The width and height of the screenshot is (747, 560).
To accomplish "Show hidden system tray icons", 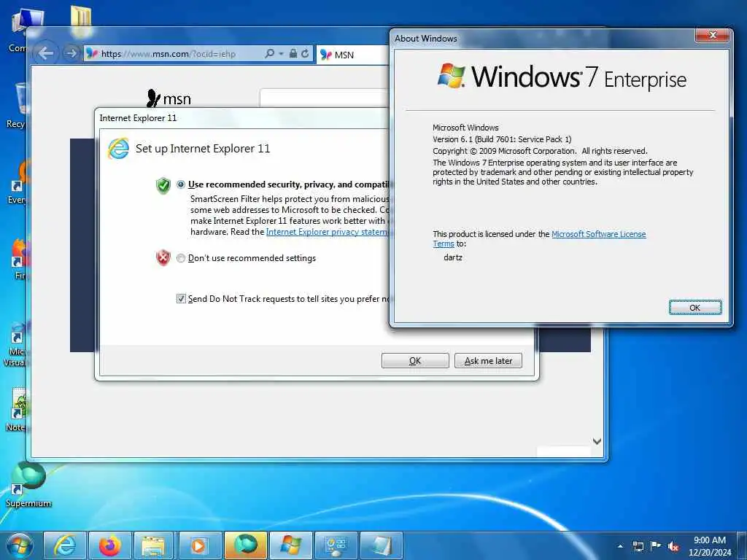I will [620, 546].
